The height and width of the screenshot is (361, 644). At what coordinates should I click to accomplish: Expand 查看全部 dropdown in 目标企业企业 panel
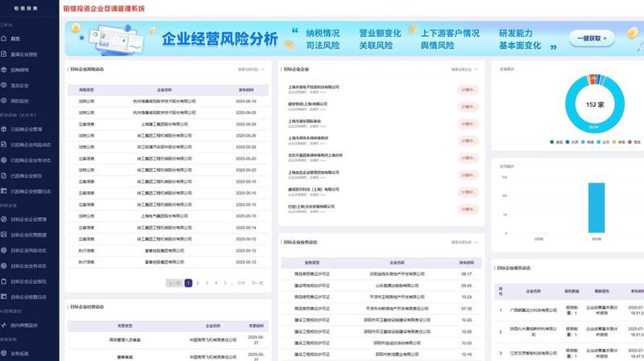464,69
